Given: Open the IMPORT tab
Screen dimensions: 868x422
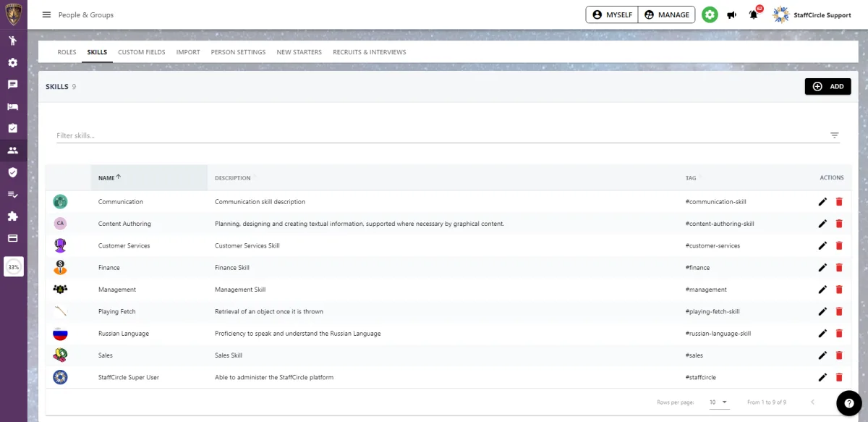Looking at the screenshot, I should click(188, 52).
